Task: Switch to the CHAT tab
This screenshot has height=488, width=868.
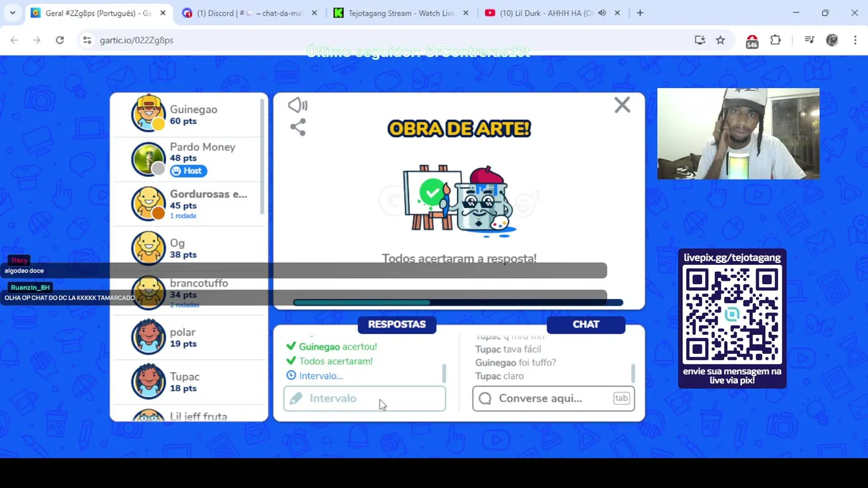Action: tap(586, 324)
